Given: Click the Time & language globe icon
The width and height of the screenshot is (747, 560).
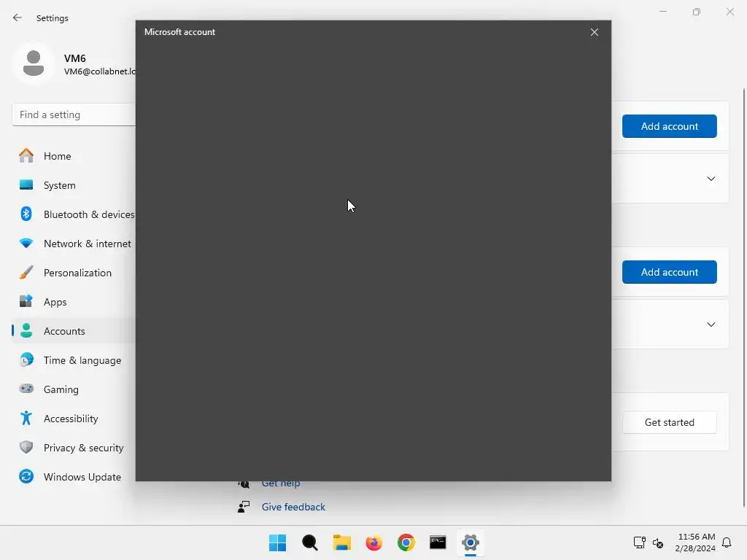Looking at the screenshot, I should click(26, 359).
